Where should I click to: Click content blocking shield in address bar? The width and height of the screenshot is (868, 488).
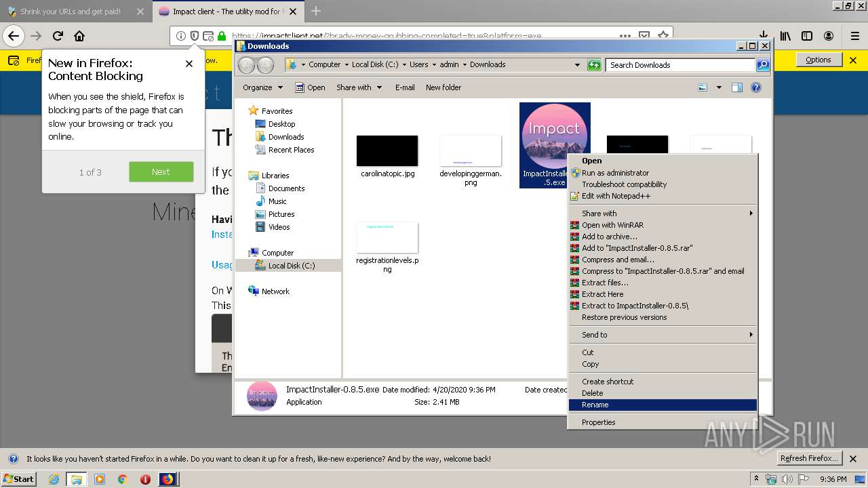(x=195, y=36)
